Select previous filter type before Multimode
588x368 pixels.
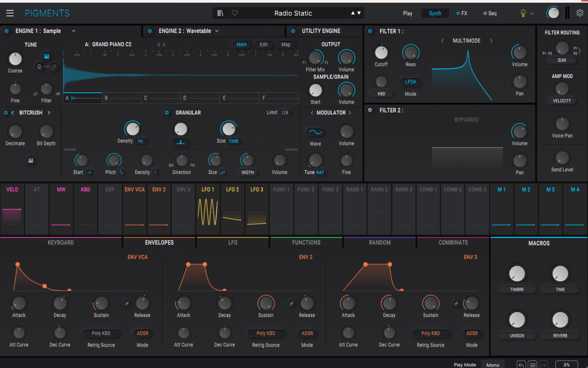point(442,41)
